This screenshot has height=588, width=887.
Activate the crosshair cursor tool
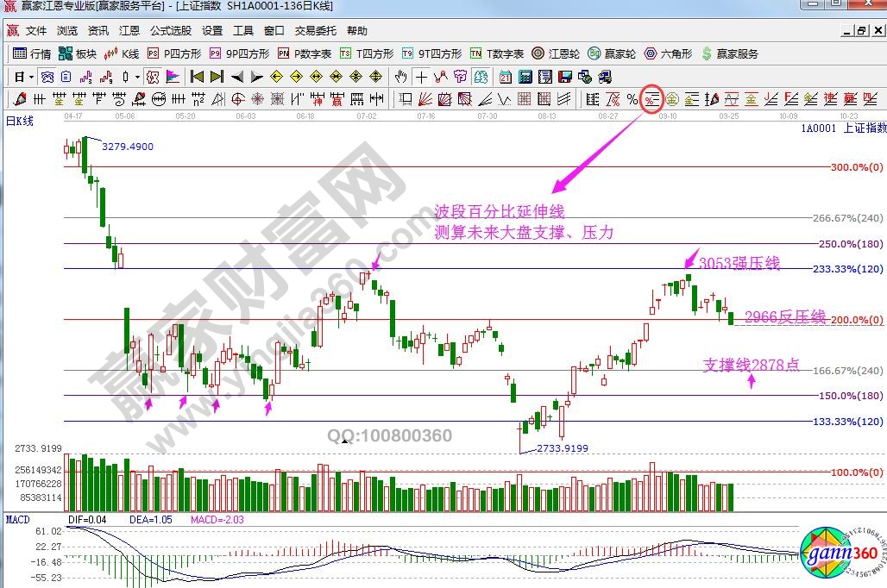(421, 77)
